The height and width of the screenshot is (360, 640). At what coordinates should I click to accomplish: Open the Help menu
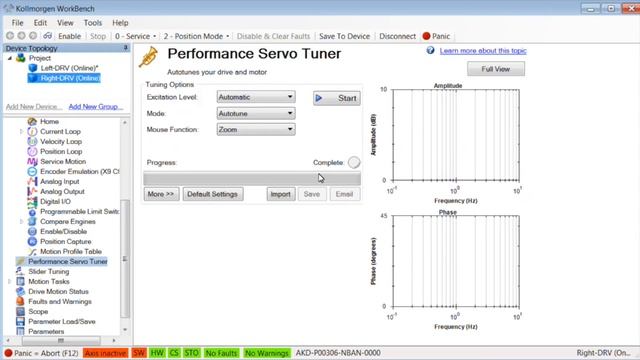120,23
